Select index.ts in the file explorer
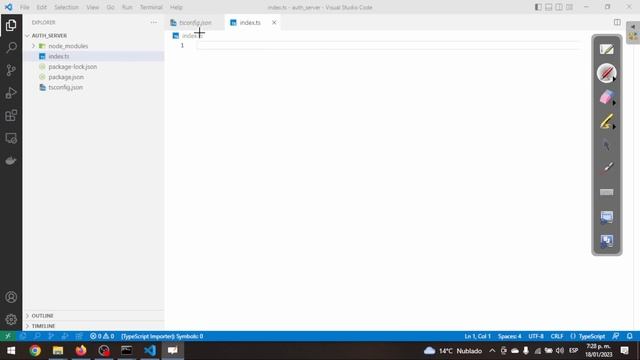The height and width of the screenshot is (360, 640). 58,56
